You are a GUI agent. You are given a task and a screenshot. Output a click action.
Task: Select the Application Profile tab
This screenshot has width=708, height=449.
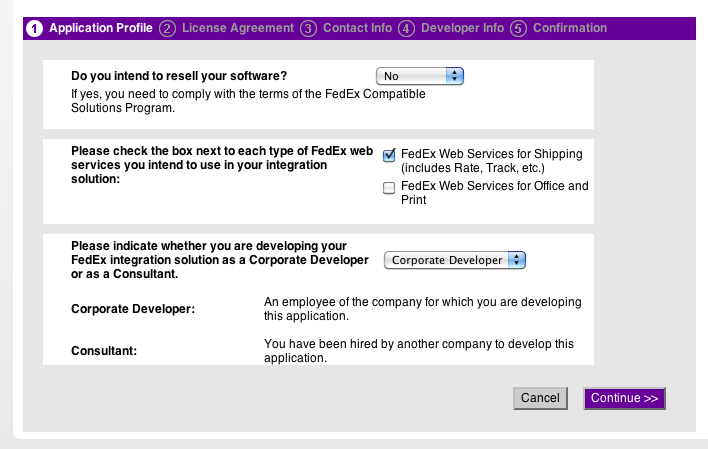[x=100, y=28]
